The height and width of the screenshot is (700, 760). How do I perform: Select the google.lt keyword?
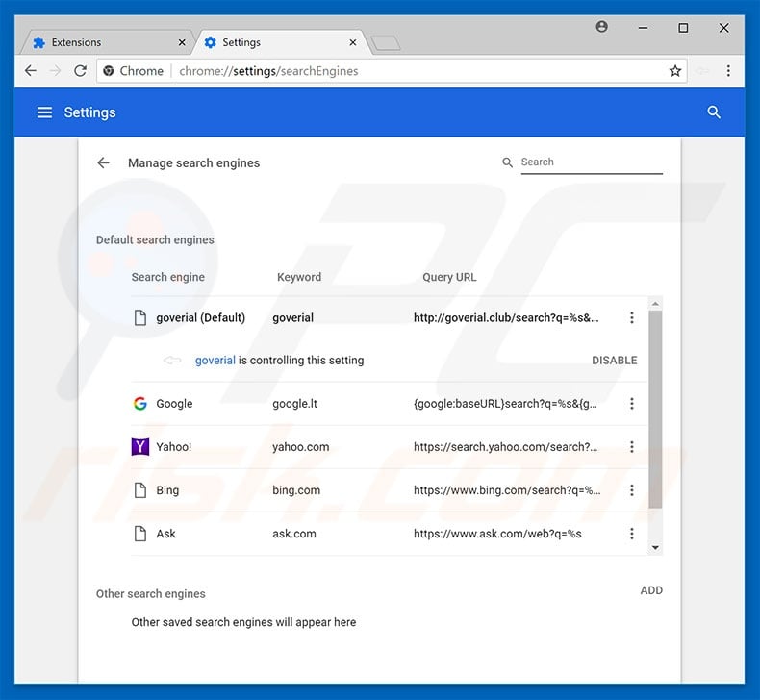(294, 404)
